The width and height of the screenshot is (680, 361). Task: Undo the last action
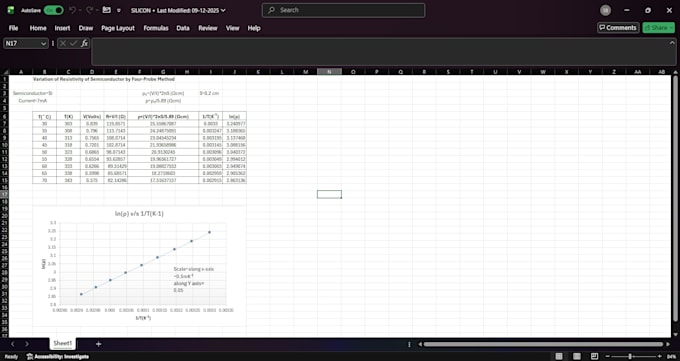pos(72,10)
